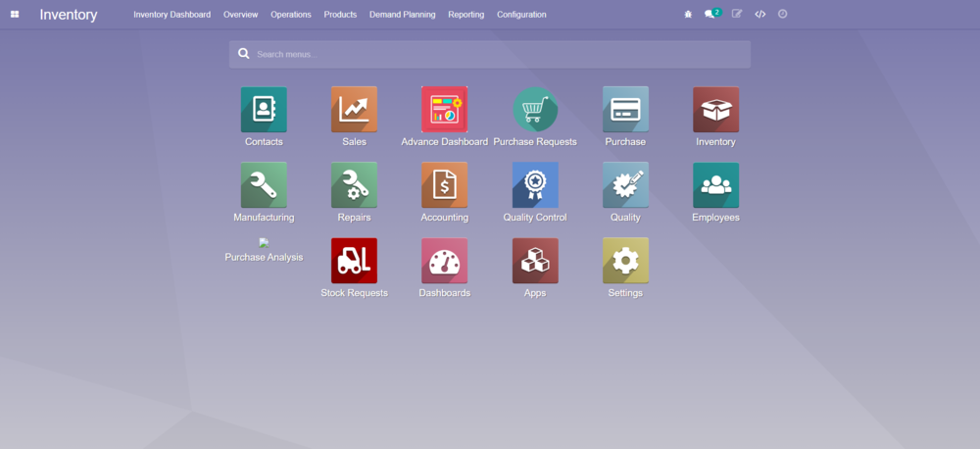Open the Demand Planning menu
The width and height of the screenshot is (980, 449).
click(x=403, y=15)
